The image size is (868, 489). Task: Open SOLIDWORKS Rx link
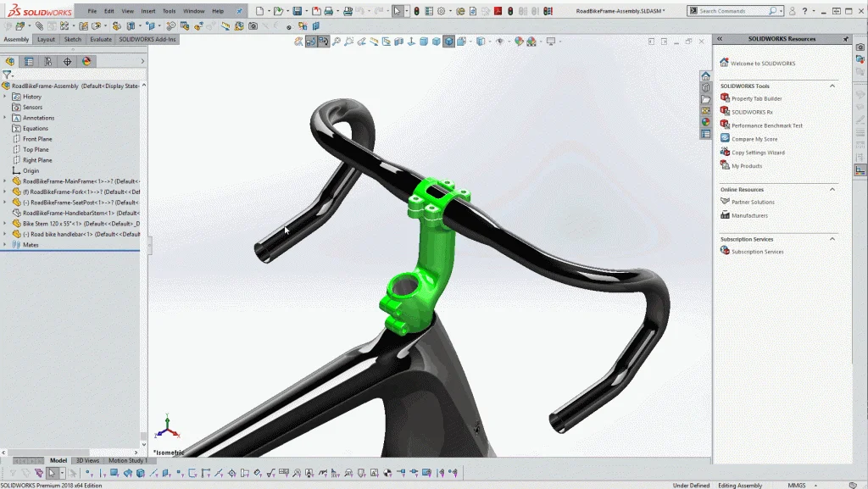click(752, 112)
